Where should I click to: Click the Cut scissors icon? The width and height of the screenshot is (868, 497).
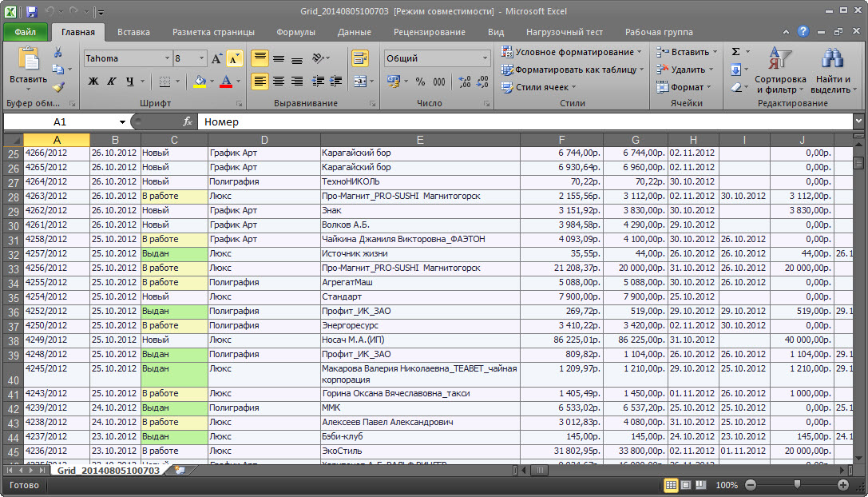coord(57,53)
